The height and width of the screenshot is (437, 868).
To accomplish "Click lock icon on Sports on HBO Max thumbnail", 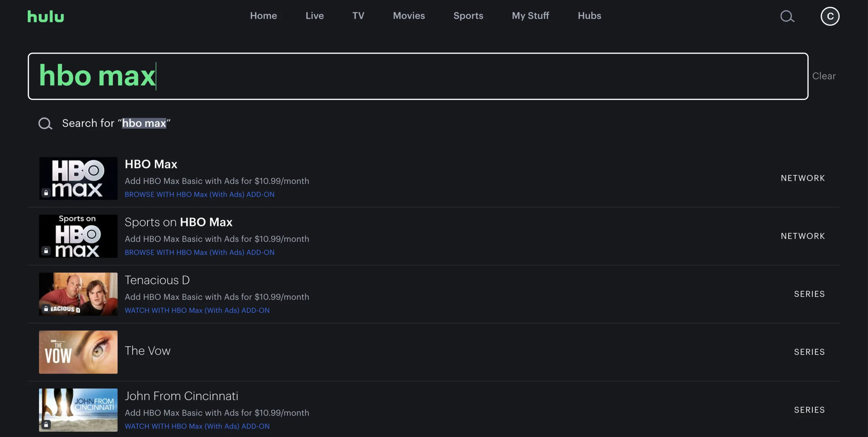I will pos(46,251).
